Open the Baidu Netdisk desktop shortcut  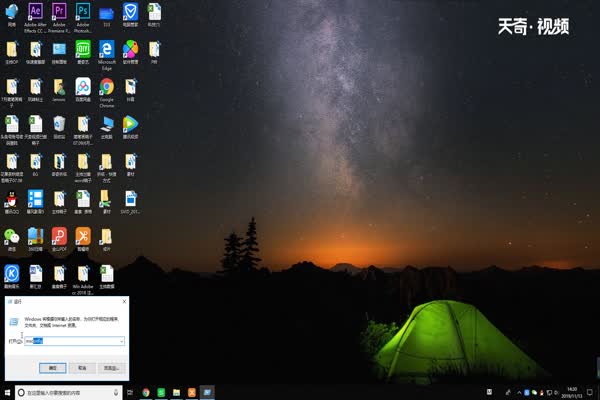tap(83, 90)
